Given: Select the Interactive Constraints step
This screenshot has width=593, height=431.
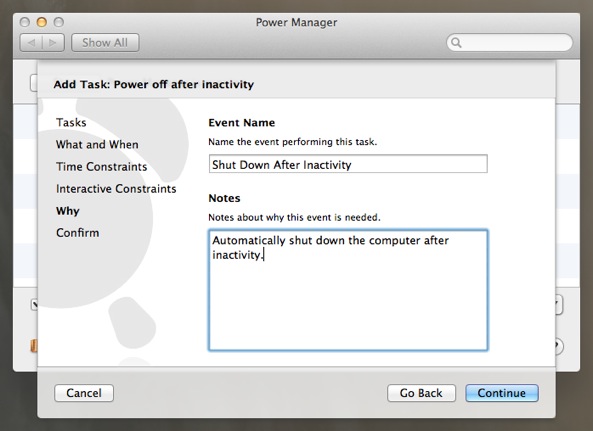Looking at the screenshot, I should [x=116, y=188].
